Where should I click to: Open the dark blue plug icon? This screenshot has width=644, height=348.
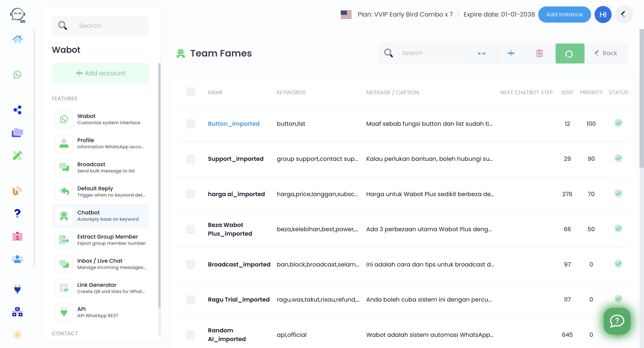(17, 289)
